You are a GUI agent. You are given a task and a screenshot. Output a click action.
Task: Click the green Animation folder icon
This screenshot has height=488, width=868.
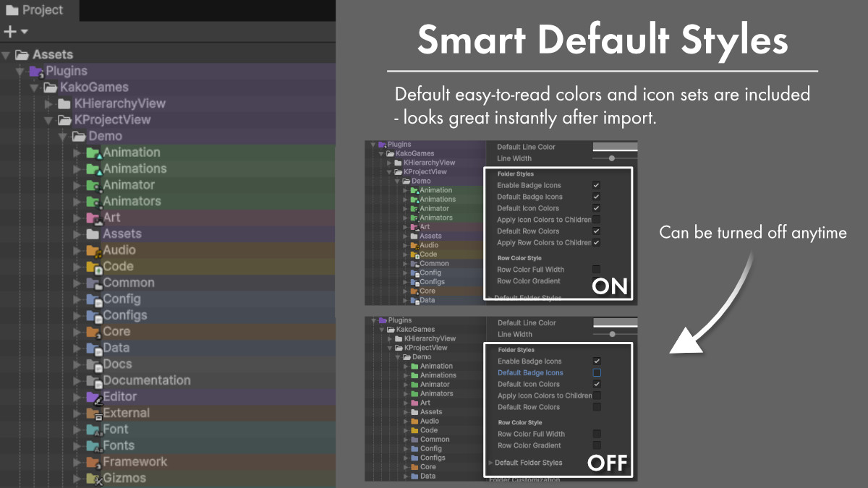pyautogui.click(x=93, y=153)
